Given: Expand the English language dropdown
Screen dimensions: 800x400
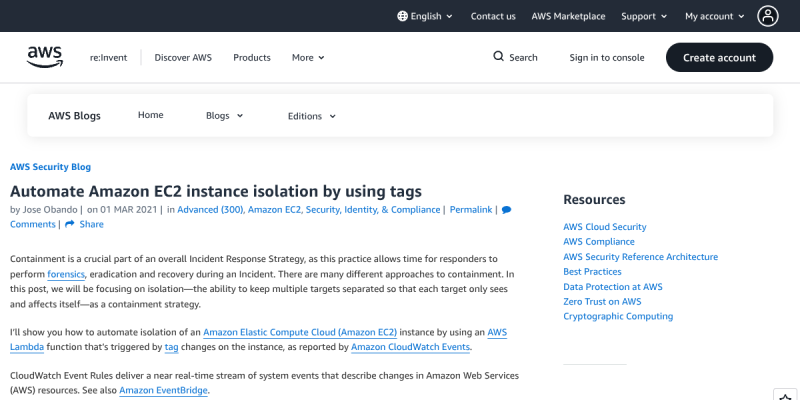Looking at the screenshot, I should 425,16.
